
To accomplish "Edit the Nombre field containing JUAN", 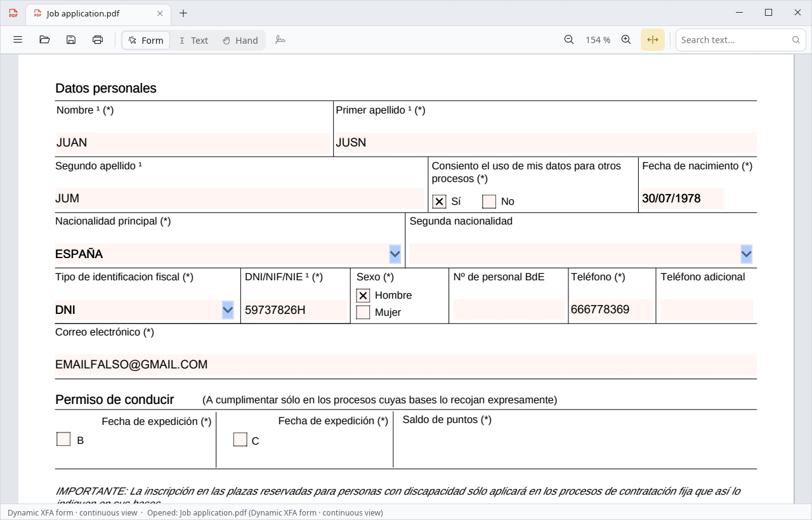I will [x=193, y=143].
